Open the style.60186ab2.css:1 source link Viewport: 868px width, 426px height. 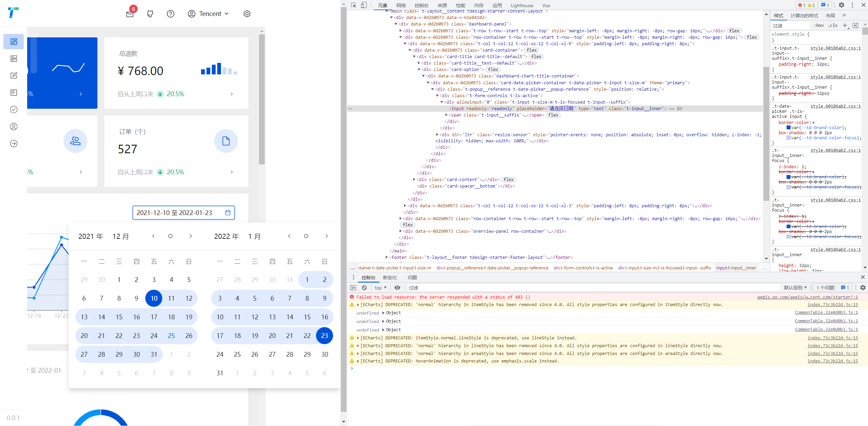[x=836, y=48]
